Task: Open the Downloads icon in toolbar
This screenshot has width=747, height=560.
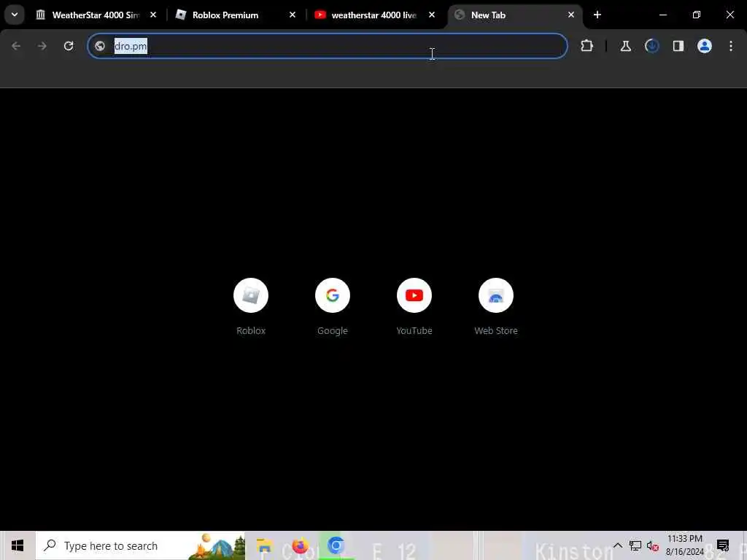Action: (651, 46)
